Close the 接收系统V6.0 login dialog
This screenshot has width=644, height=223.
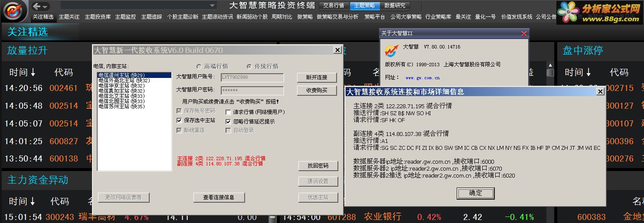tap(337, 50)
